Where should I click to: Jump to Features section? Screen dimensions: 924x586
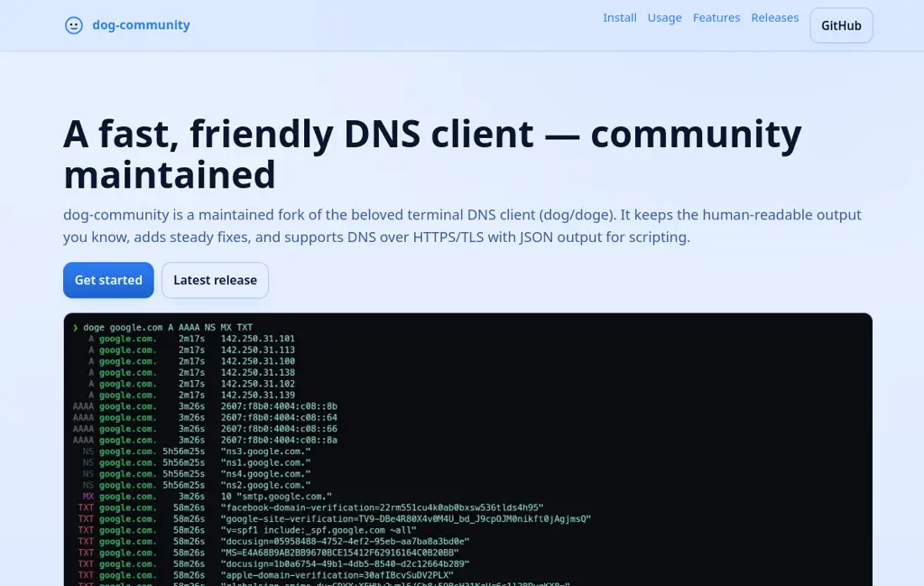click(x=716, y=18)
